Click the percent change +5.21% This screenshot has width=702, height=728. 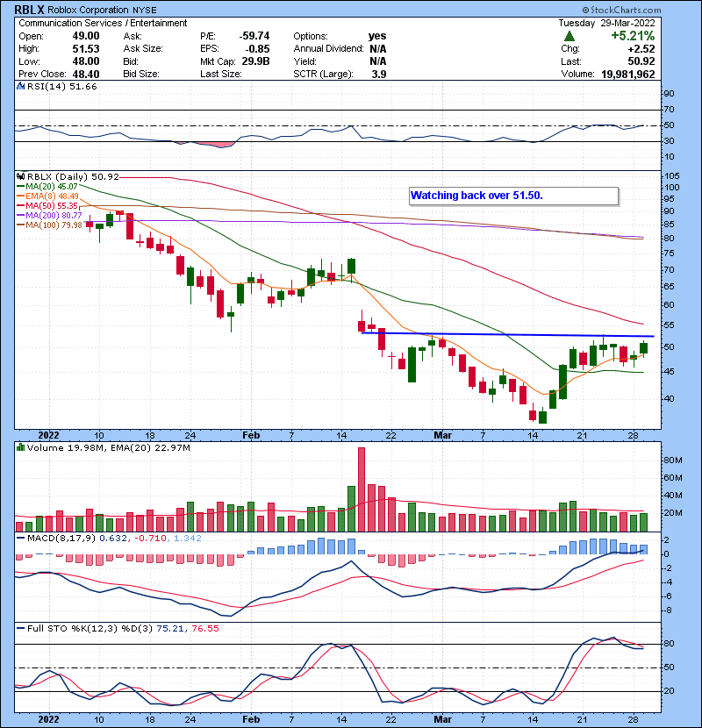point(633,36)
